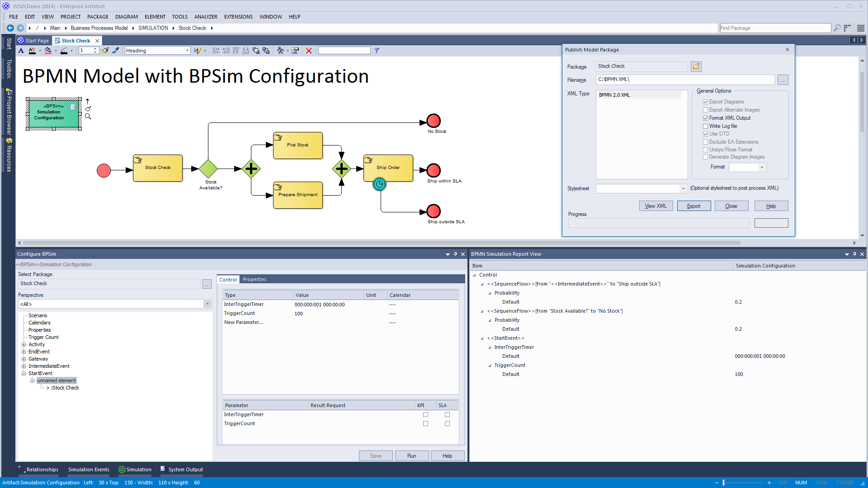Viewport: 868px width, 488px height.
Task: Click the fill color bucket icon
Action: pos(48,51)
